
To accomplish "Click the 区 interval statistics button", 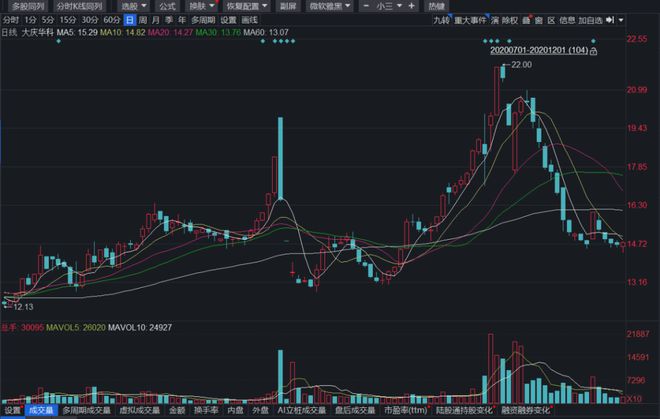I will (551, 20).
